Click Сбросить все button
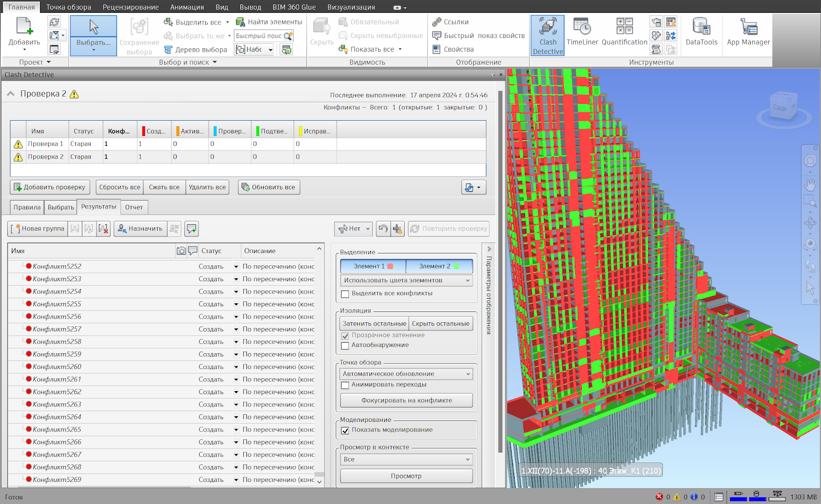This screenshot has width=821, height=504. click(120, 187)
